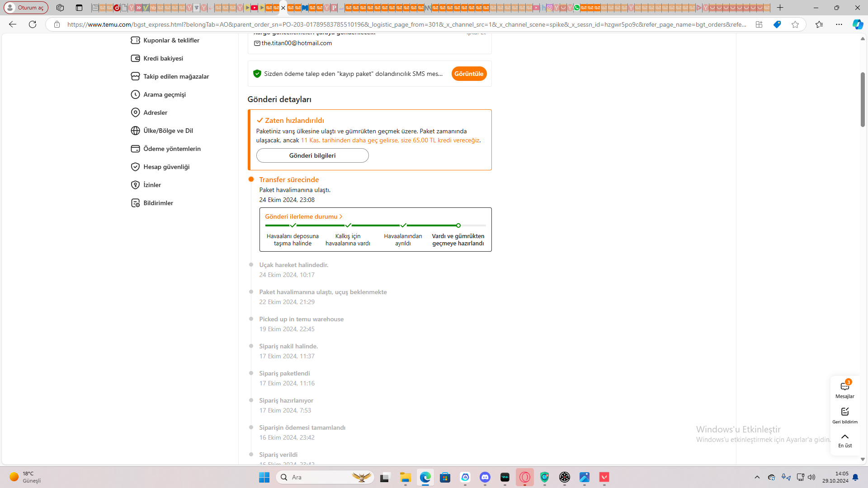Open Kuponlar & teklifler menu item
This screenshot has width=868, height=488.
(171, 40)
